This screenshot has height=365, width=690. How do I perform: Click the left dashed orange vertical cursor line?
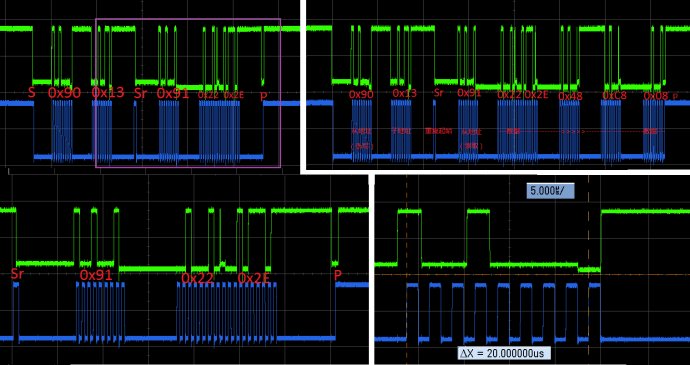coord(407,269)
